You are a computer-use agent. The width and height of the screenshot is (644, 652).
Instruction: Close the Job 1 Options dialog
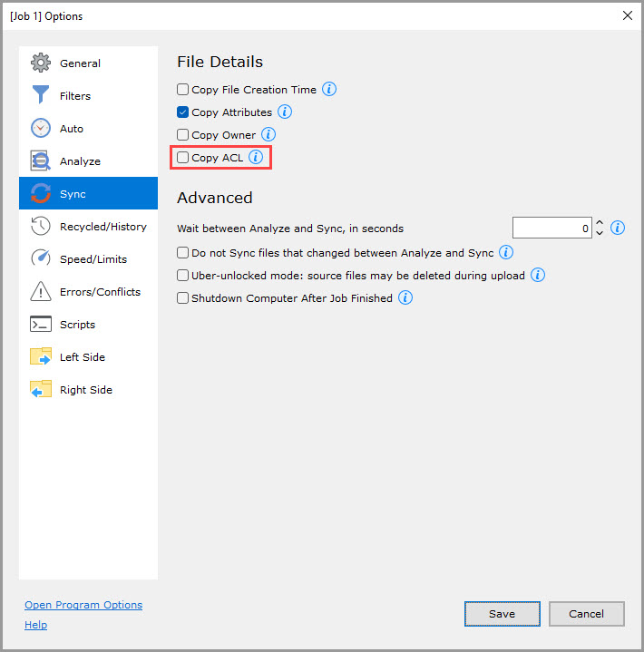(x=627, y=15)
